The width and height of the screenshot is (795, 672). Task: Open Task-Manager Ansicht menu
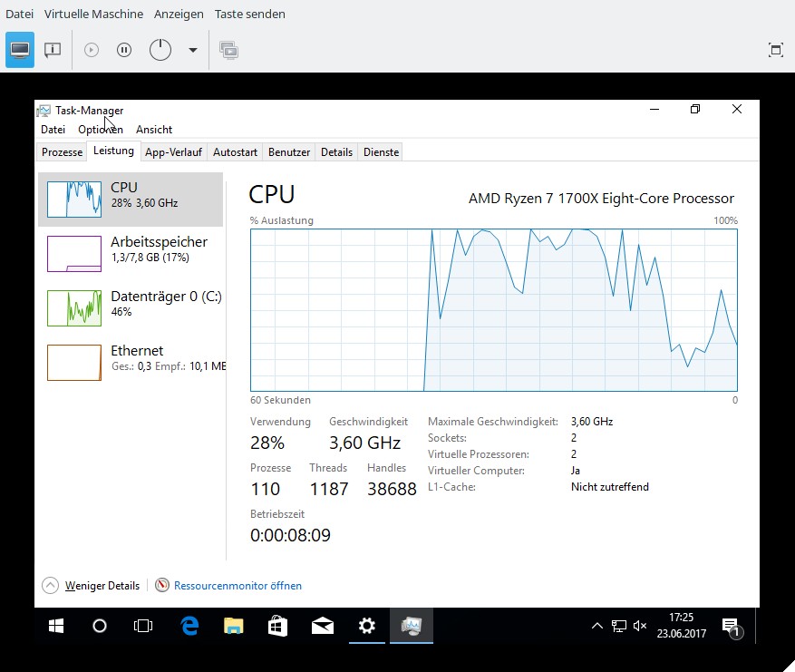pyautogui.click(x=153, y=130)
